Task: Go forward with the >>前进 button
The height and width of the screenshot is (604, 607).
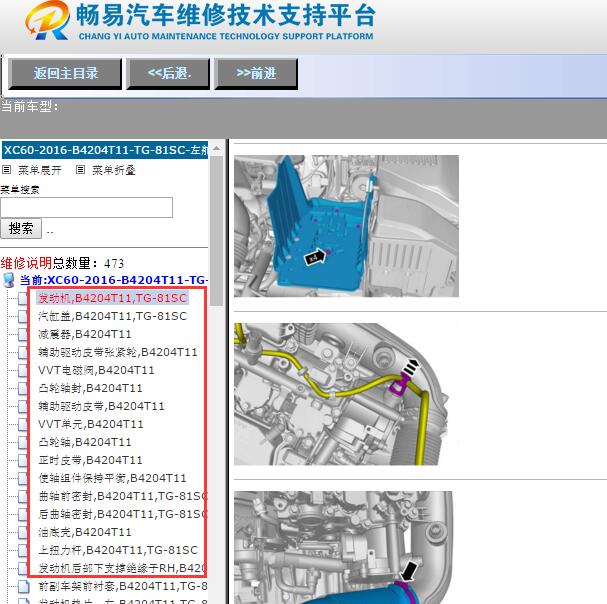Action: point(256,74)
